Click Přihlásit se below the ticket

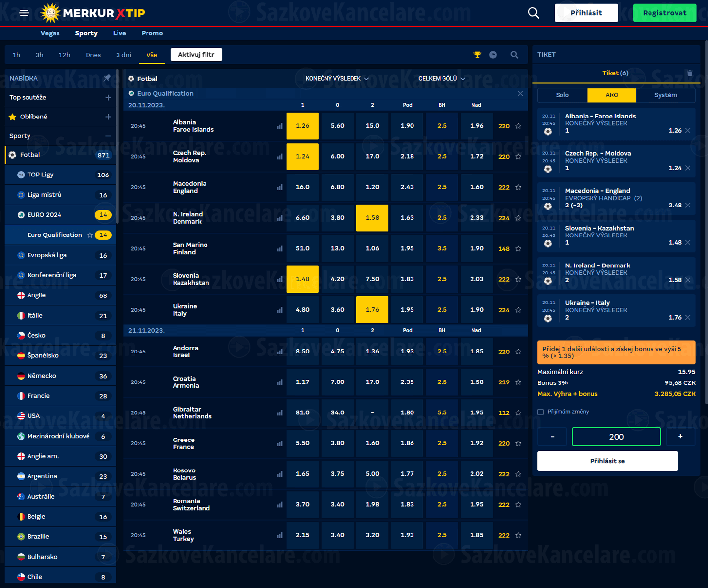608,461
